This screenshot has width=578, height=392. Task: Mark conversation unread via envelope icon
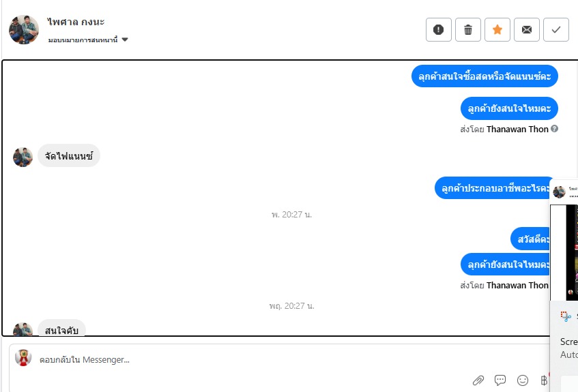tap(526, 29)
